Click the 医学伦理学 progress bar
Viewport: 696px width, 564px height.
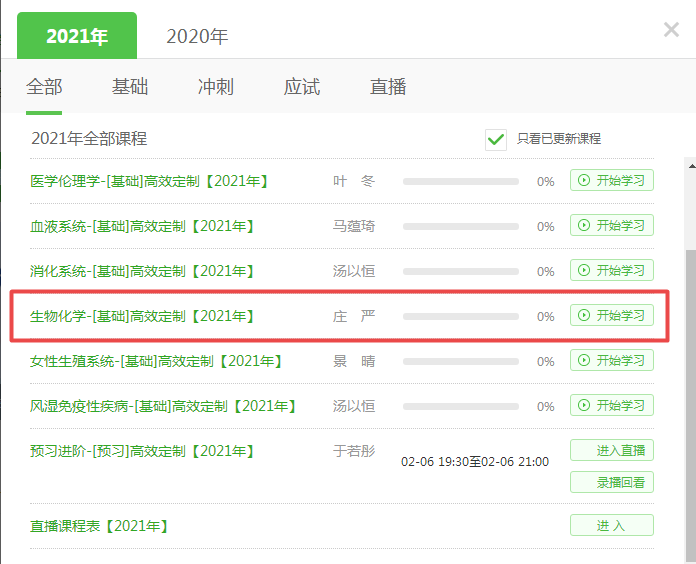460,182
